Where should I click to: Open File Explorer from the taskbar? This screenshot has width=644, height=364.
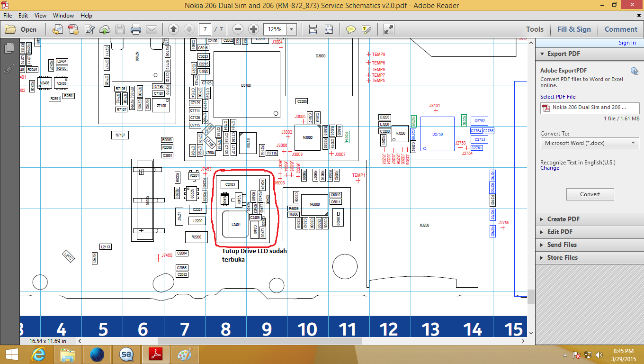pyautogui.click(x=68, y=354)
